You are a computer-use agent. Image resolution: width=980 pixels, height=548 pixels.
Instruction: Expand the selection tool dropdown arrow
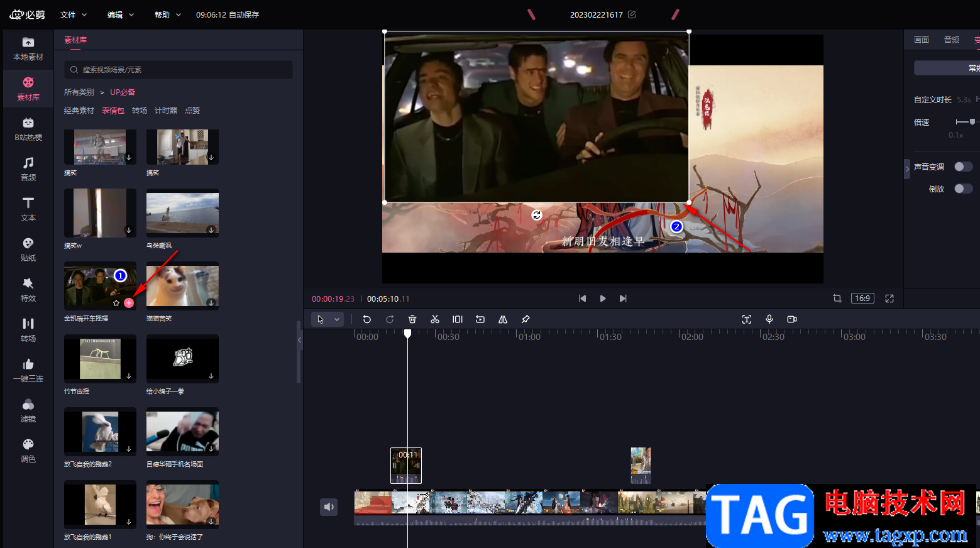pos(337,319)
